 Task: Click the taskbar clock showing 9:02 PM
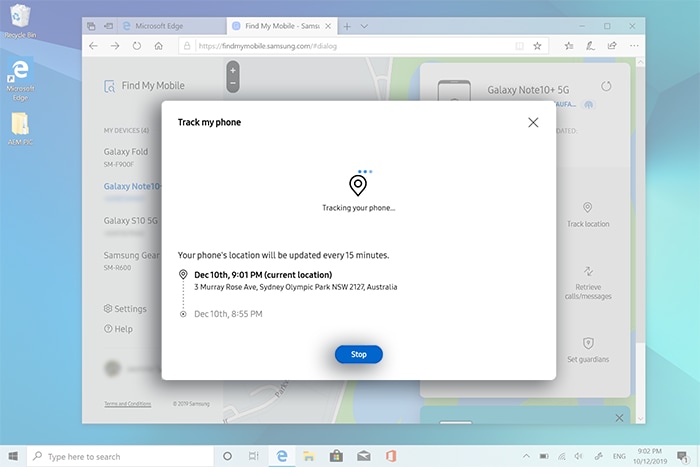click(650, 456)
